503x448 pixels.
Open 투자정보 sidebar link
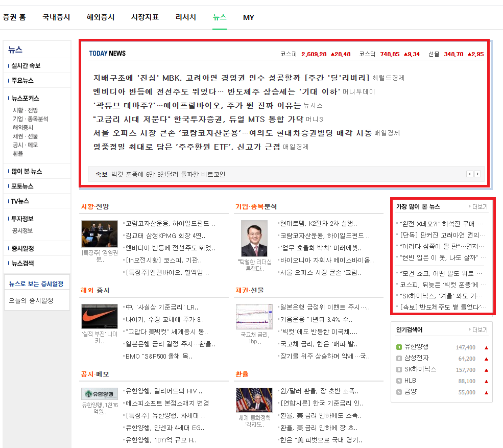pos(22,219)
